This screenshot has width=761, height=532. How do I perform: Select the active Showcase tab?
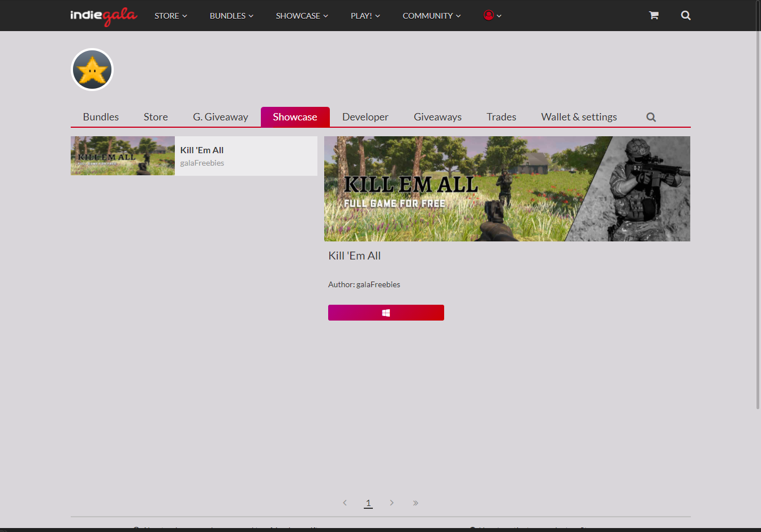pyautogui.click(x=295, y=117)
